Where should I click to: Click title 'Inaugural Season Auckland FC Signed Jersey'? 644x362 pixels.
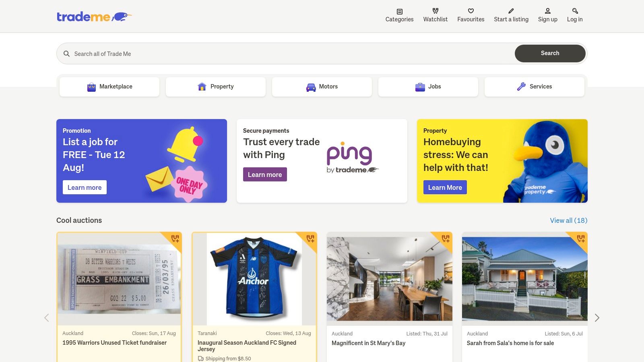(247, 346)
